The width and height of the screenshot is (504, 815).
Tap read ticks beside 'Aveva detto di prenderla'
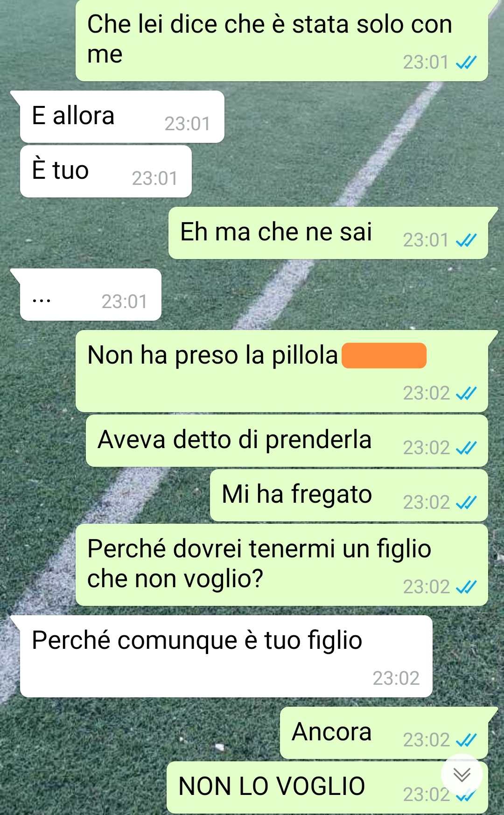(x=466, y=448)
